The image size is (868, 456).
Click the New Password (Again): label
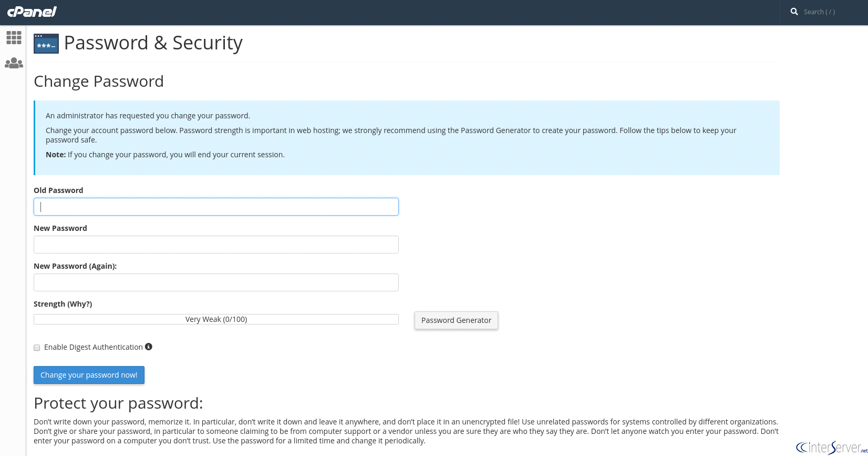75,266
